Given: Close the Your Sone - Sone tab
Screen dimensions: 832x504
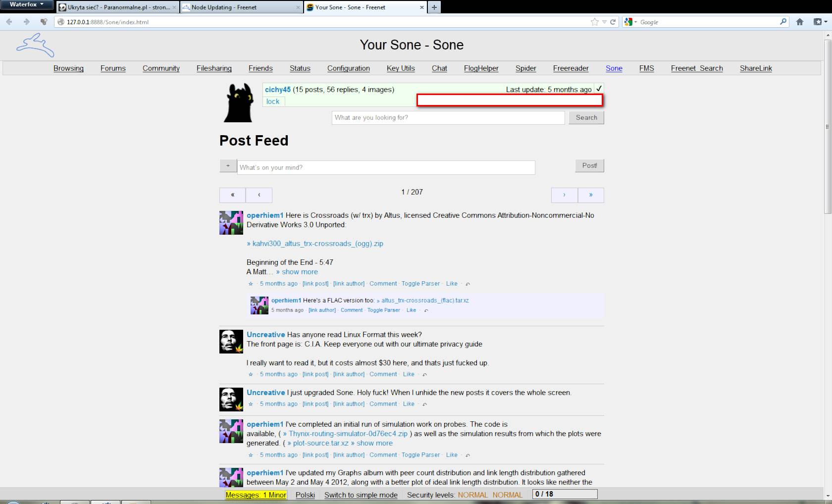Looking at the screenshot, I should pyautogui.click(x=421, y=7).
